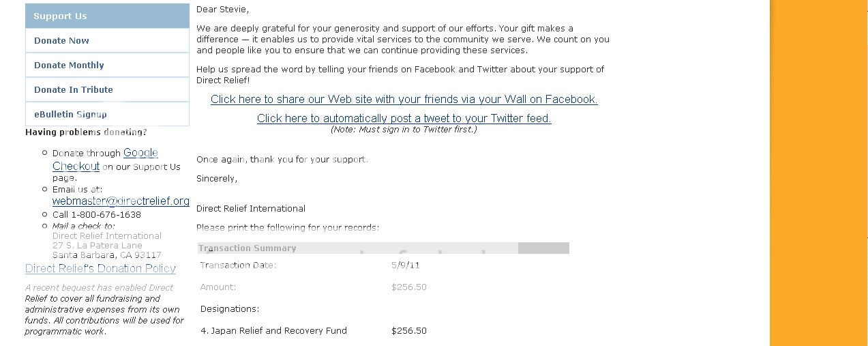This screenshot has height=346, width=868.
Task: Click the Japan Relief and Recovery Fund designation
Action: (x=273, y=330)
